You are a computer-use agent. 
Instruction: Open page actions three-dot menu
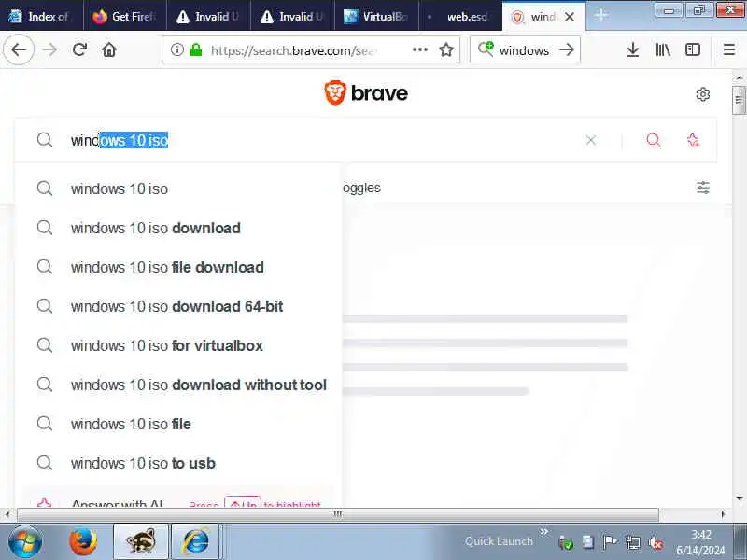(419, 49)
